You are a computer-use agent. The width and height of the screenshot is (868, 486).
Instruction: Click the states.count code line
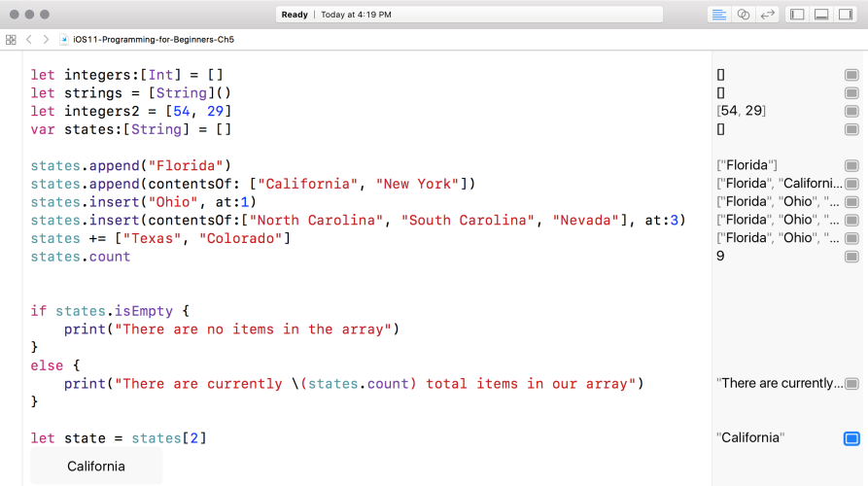coord(81,257)
